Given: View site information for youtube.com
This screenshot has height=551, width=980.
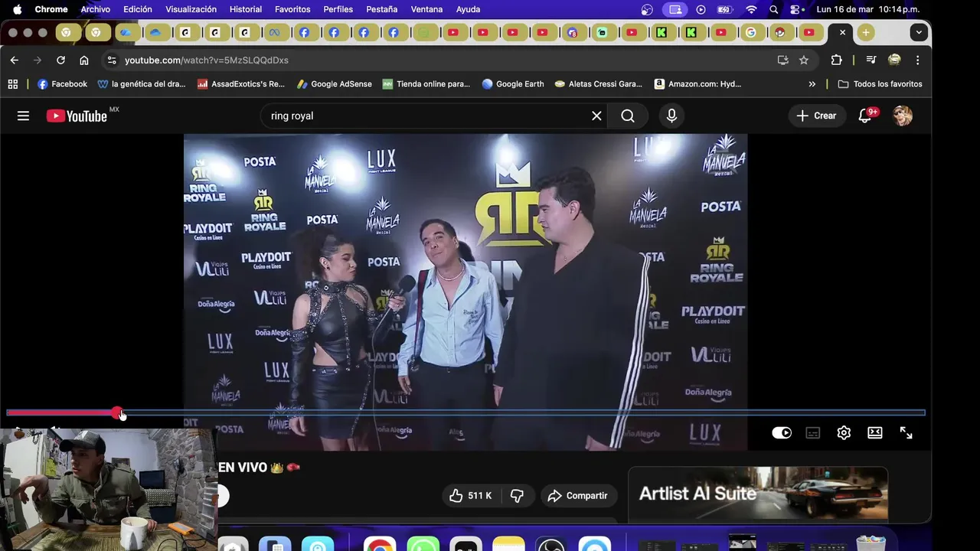Looking at the screenshot, I should point(112,60).
